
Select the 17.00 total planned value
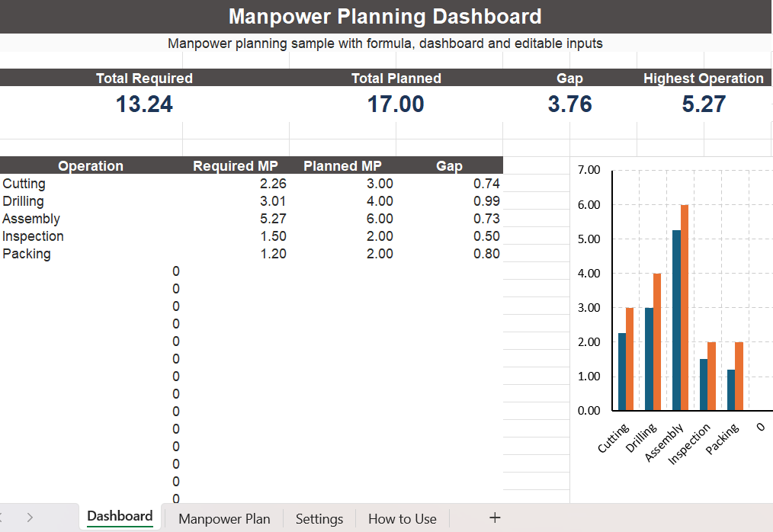[396, 104]
